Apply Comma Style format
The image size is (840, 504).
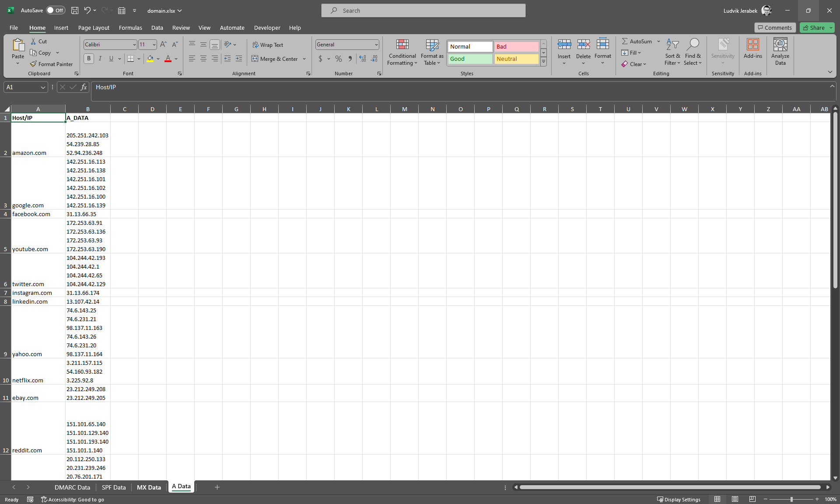click(350, 59)
